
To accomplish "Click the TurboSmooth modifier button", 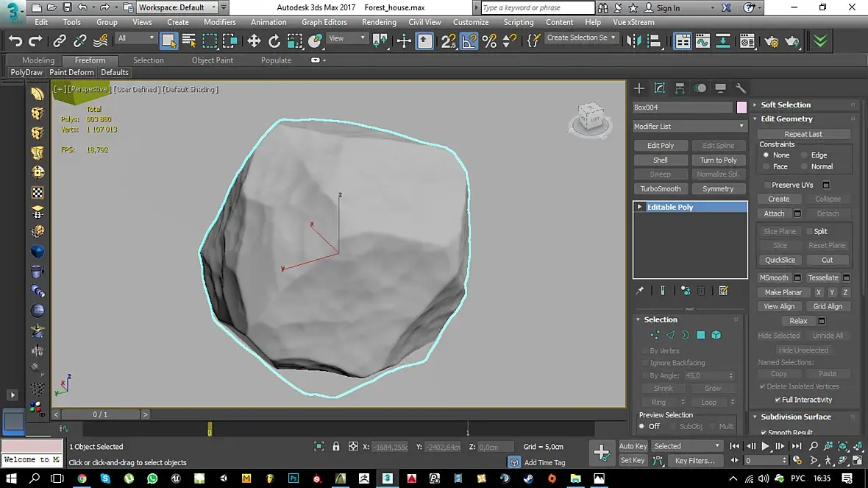I will click(660, 189).
